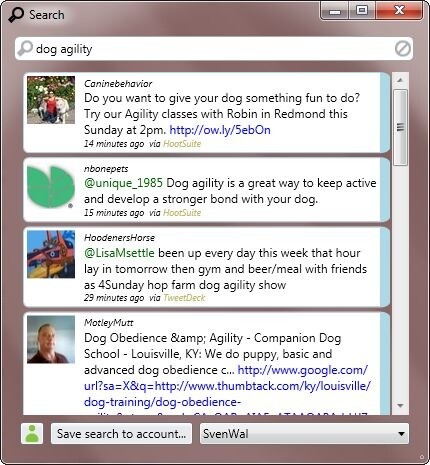This screenshot has height=465, width=430.
Task: Click the dog agility search input field
Action: click(214, 49)
